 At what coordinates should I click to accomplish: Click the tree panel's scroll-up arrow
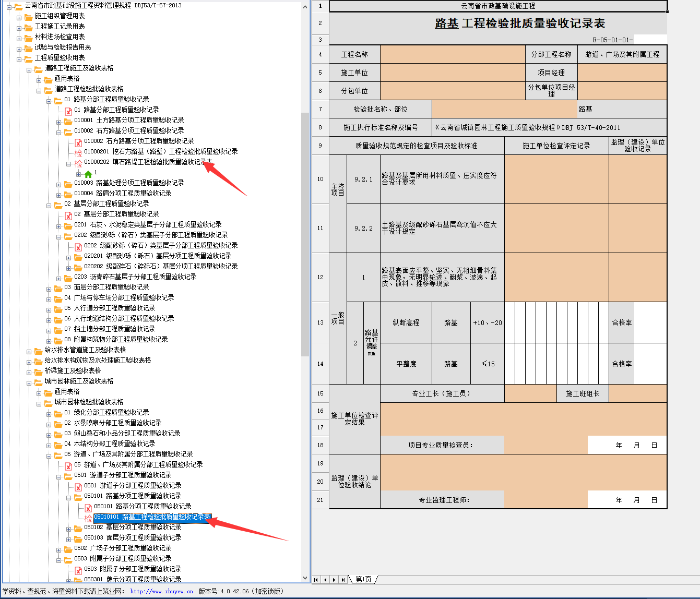305,6
